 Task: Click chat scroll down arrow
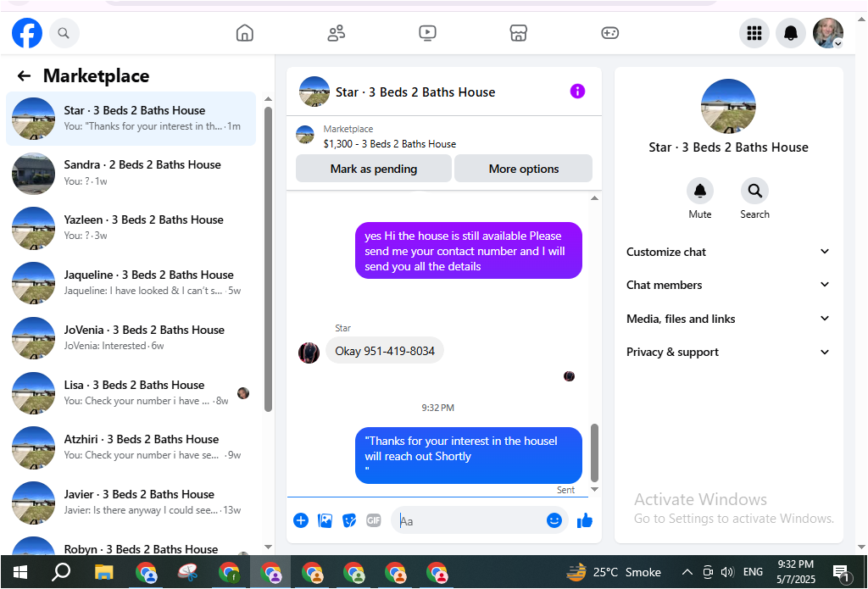tap(594, 489)
